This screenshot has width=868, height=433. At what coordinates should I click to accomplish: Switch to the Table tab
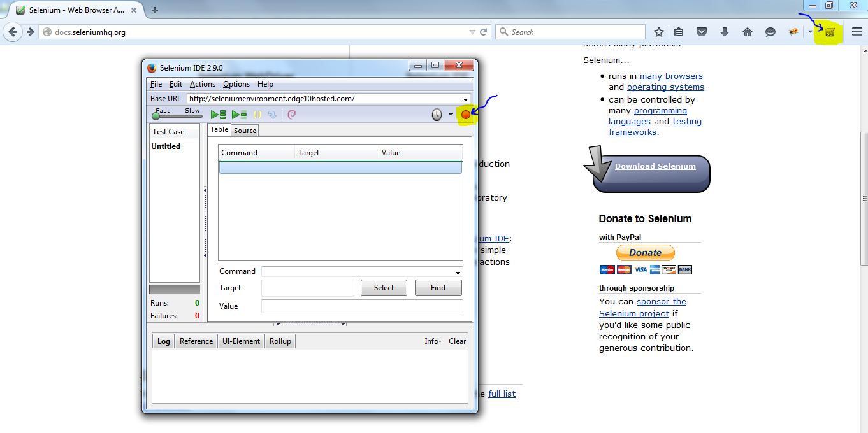(x=219, y=129)
